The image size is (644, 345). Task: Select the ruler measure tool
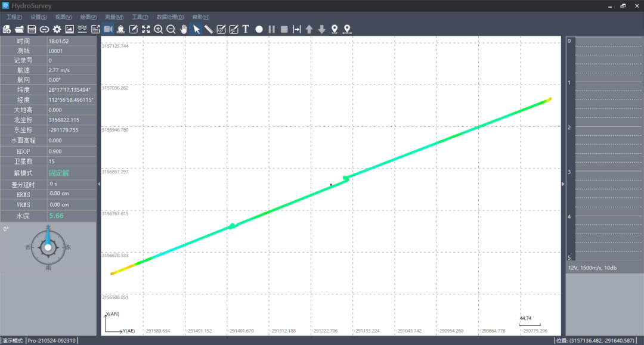209,29
